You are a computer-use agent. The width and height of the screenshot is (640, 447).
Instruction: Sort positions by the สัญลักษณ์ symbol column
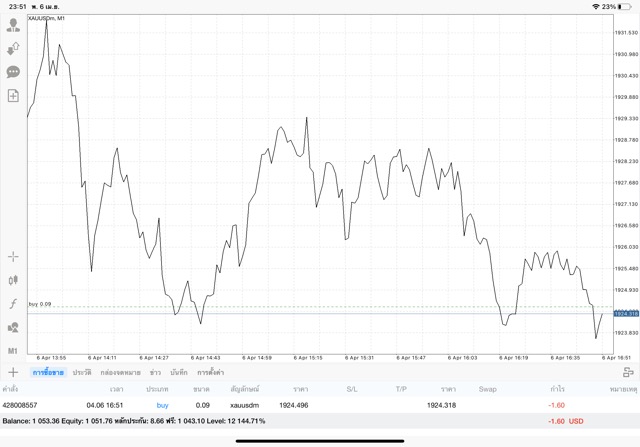(244, 388)
